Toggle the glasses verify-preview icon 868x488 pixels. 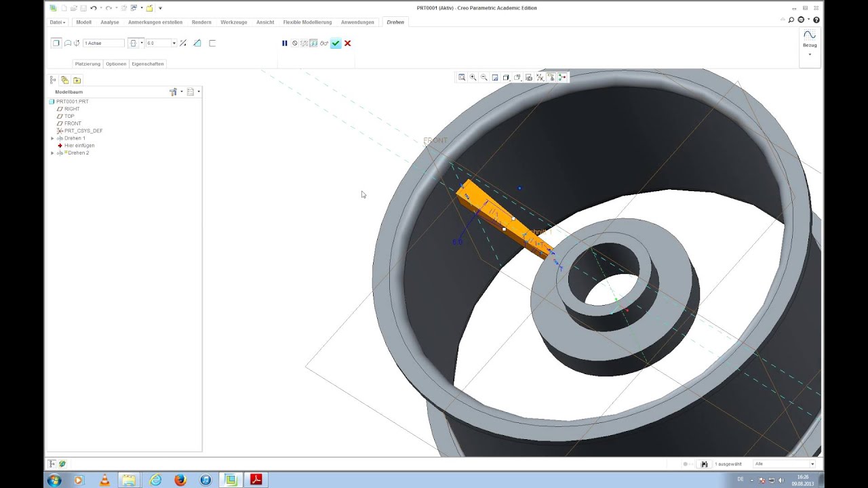(324, 43)
